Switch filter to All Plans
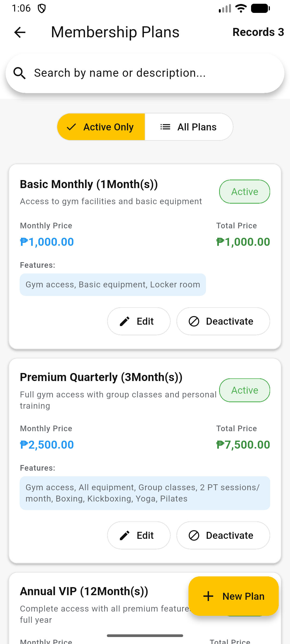The image size is (290, 644). pyautogui.click(x=189, y=127)
